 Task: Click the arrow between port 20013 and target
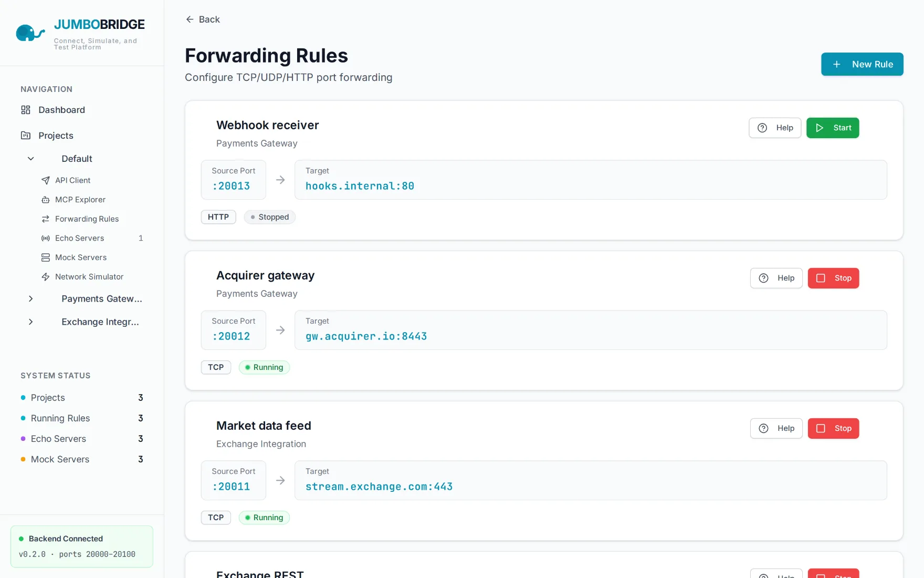coord(280,180)
